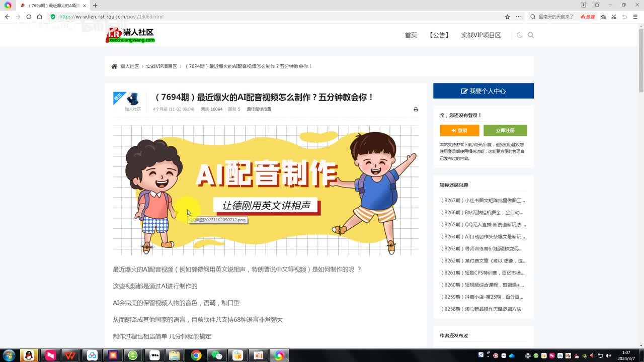The height and width of the screenshot is (362, 644).
Task: Open the （9267期）小红书图文矩阵 article link
Action: [x=482, y=201]
